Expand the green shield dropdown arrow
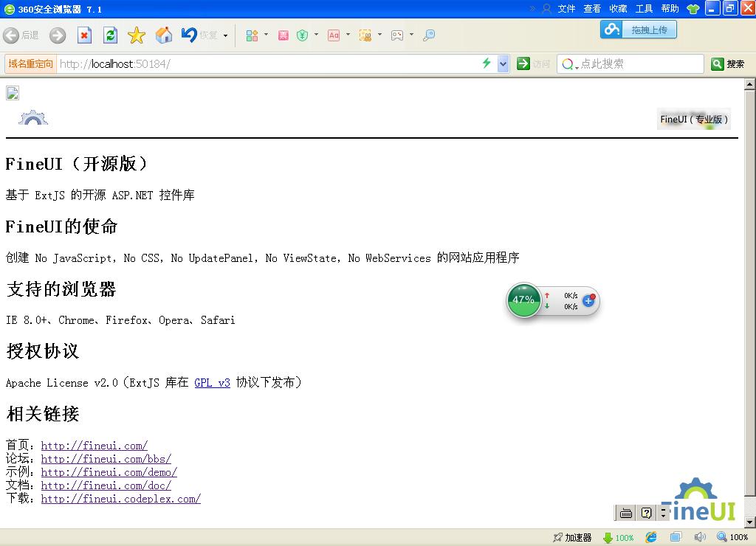The width and height of the screenshot is (756, 546). pos(316,35)
